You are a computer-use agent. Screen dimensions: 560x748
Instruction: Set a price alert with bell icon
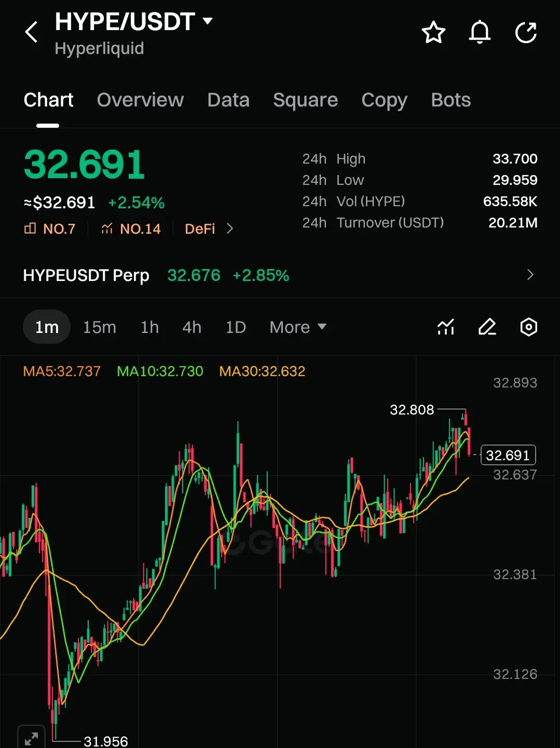tap(480, 32)
